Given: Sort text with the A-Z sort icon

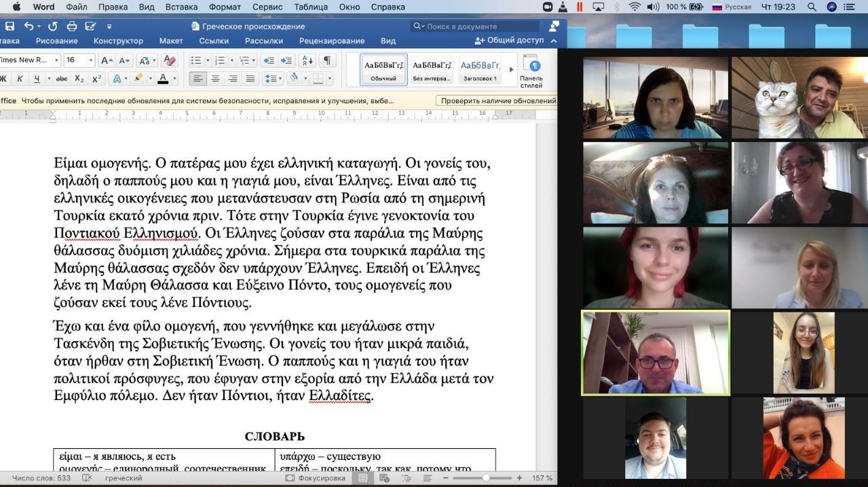Looking at the screenshot, I should pos(307,60).
